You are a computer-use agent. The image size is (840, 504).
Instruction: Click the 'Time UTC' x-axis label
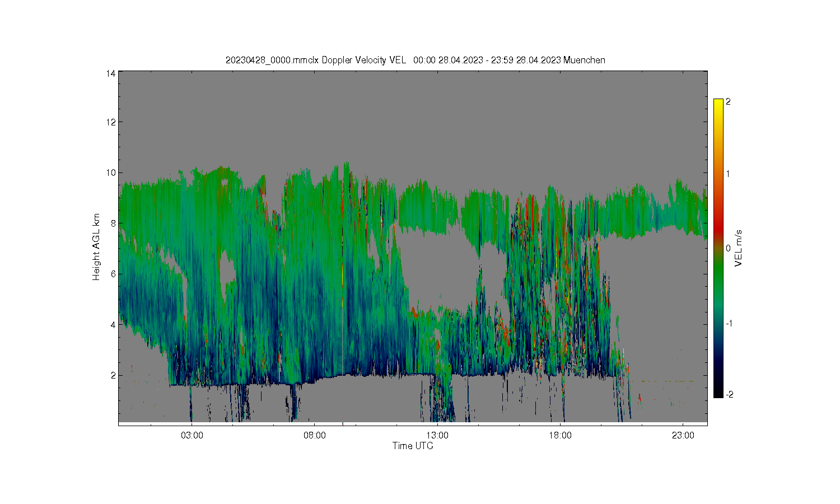(x=413, y=446)
